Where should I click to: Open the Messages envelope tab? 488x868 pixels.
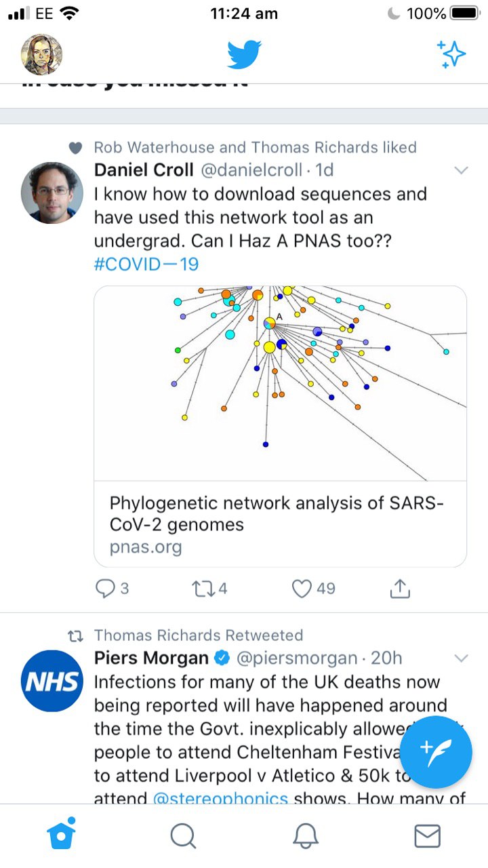pos(427,835)
